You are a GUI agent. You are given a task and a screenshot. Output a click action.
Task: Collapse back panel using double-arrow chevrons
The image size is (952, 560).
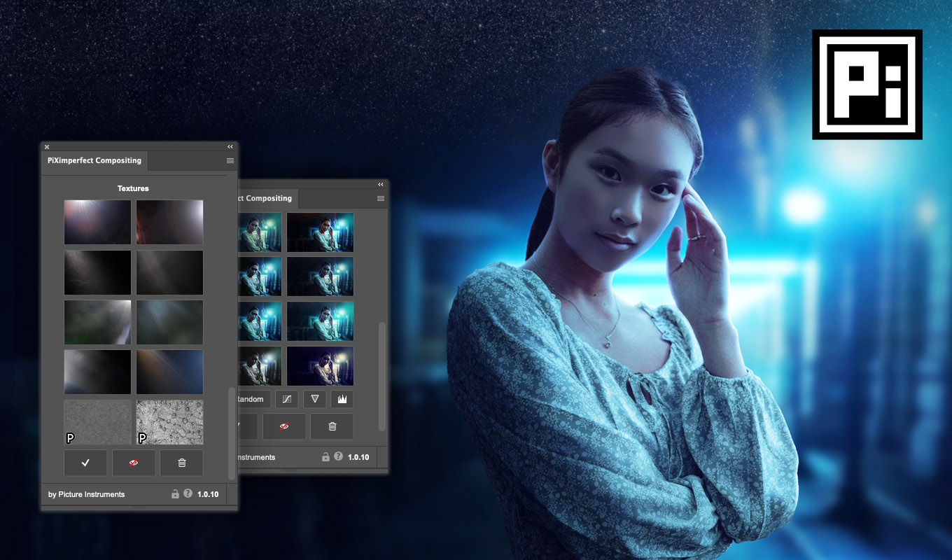(380, 185)
